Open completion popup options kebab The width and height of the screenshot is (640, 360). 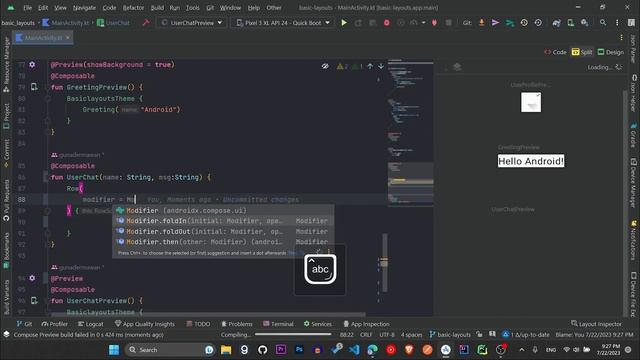(329, 252)
